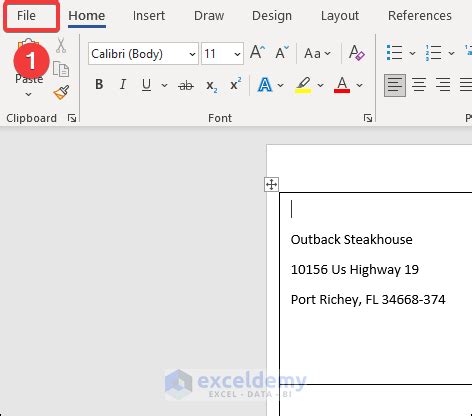
Task: Apply Text Effects blue A icon
Action: 265,85
